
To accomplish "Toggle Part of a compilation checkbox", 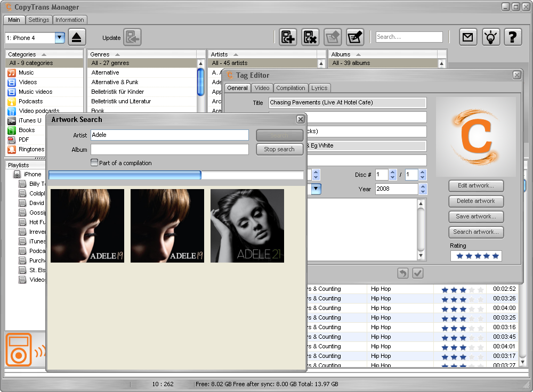I will pyautogui.click(x=94, y=162).
